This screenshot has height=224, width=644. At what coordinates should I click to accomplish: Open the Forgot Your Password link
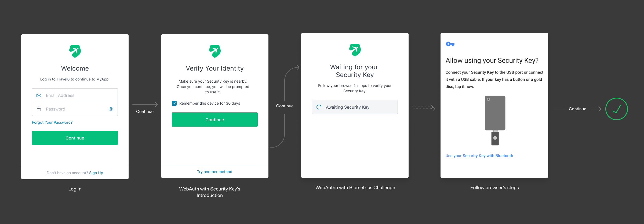52,122
